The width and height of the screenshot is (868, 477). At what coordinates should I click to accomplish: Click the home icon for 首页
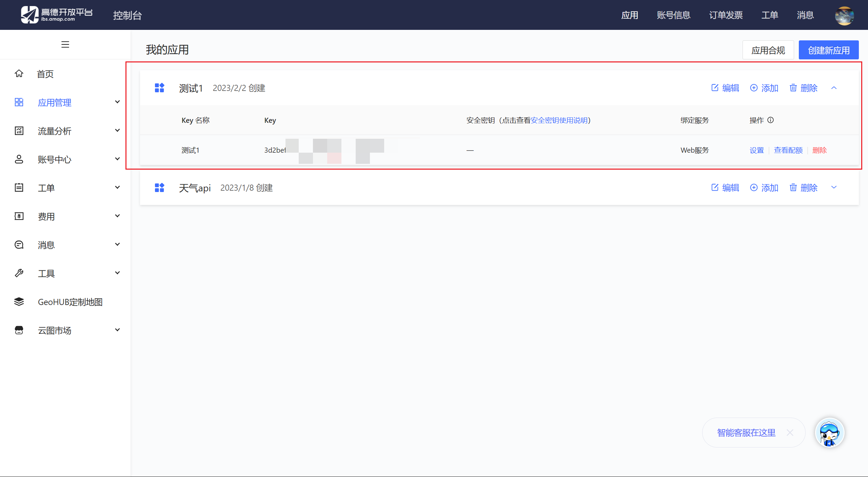[19, 74]
